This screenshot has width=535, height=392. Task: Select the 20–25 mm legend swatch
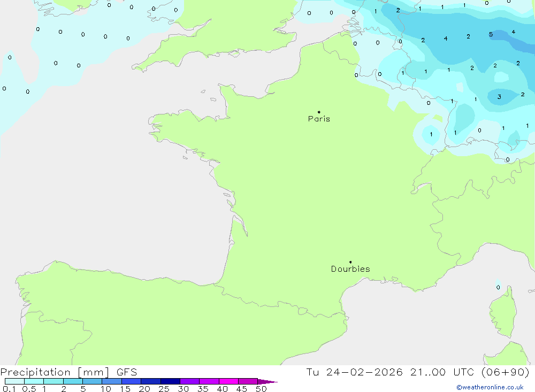tap(151, 381)
